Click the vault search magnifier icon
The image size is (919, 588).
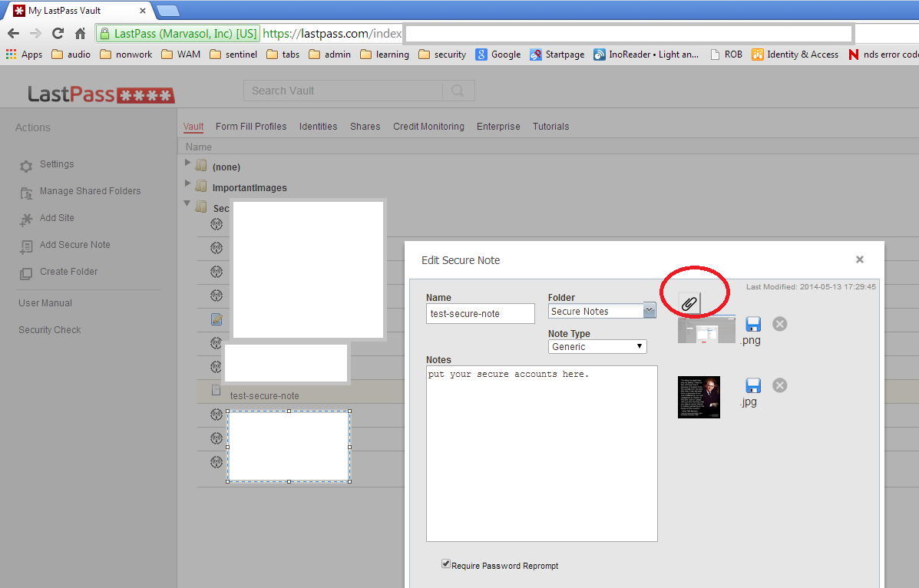(x=458, y=91)
